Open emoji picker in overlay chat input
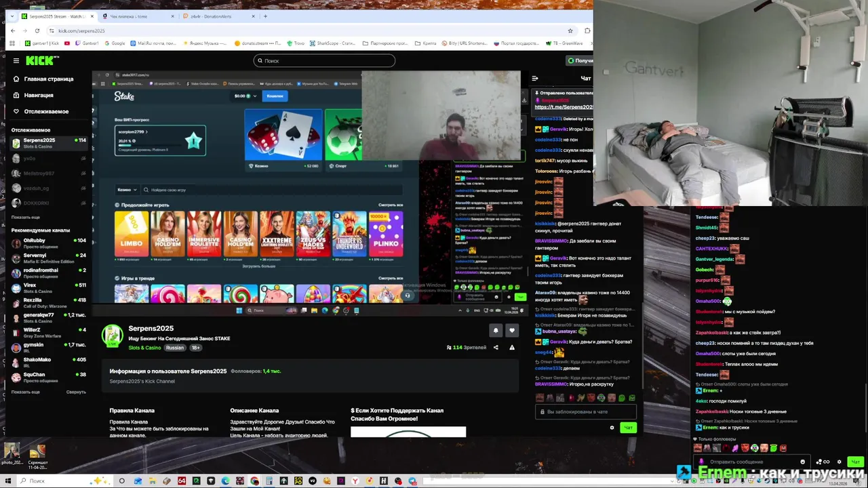 [803, 462]
